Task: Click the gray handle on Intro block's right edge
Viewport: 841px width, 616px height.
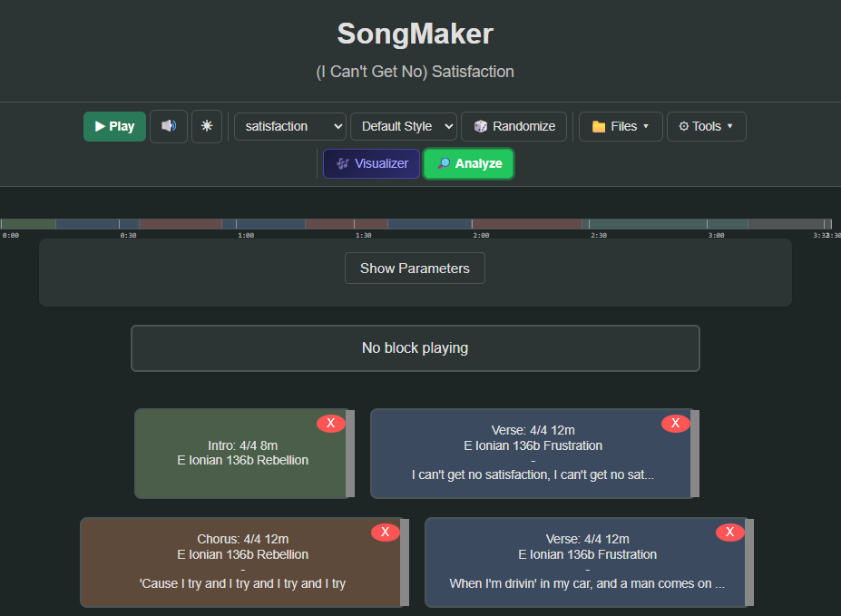Action: pyautogui.click(x=350, y=454)
